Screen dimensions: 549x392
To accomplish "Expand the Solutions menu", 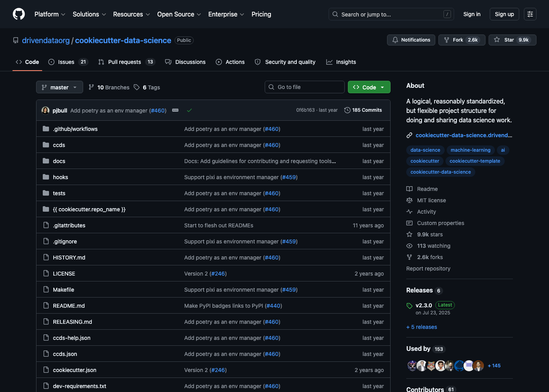I will pyautogui.click(x=89, y=14).
